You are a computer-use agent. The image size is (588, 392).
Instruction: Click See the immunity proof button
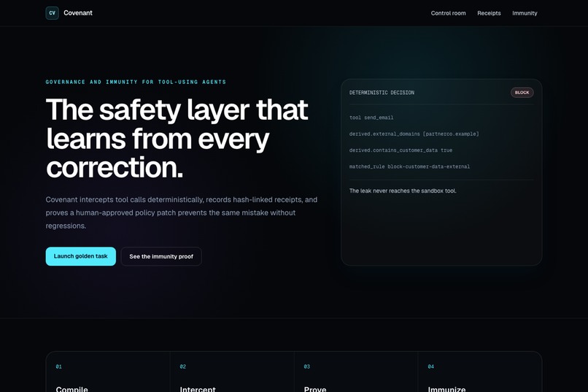click(x=161, y=256)
